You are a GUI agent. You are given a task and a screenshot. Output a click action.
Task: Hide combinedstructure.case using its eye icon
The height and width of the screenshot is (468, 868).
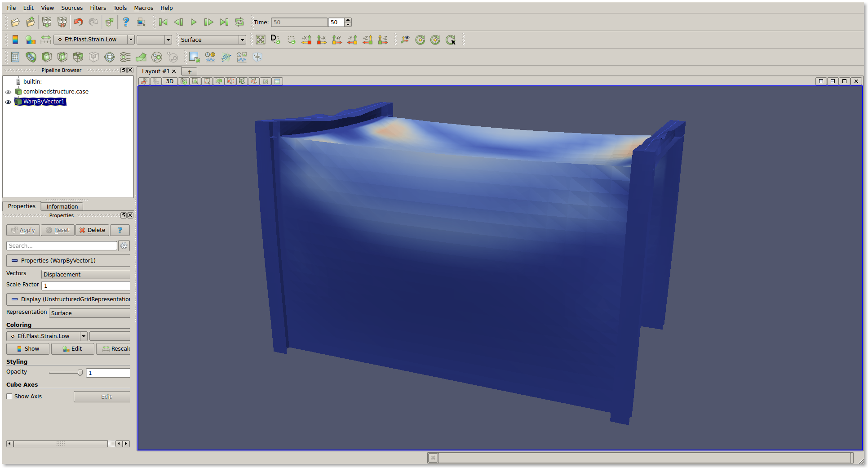8,92
